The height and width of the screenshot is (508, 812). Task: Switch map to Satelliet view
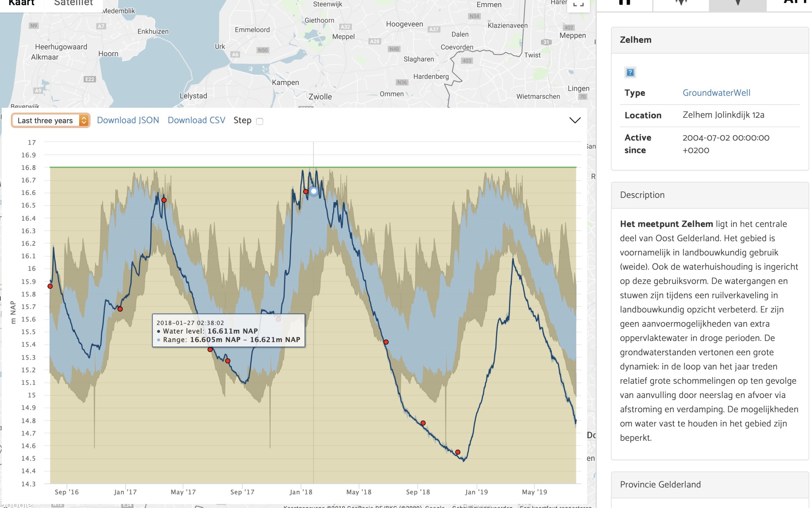pyautogui.click(x=73, y=3)
